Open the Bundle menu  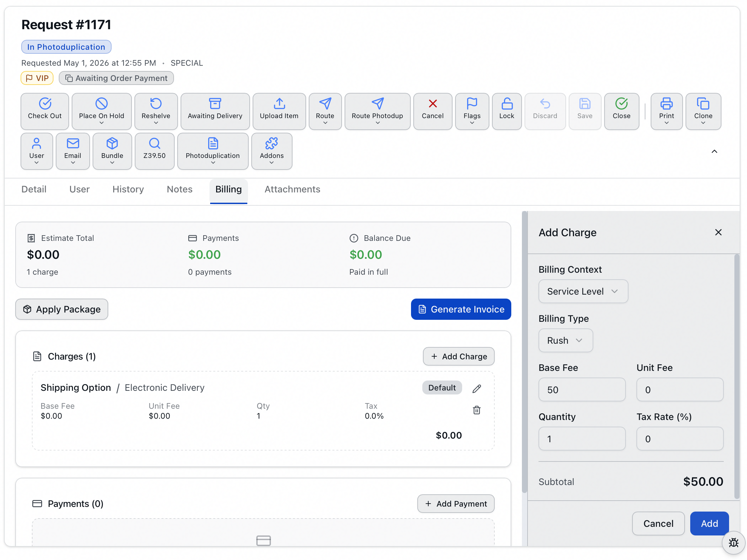pos(112,151)
